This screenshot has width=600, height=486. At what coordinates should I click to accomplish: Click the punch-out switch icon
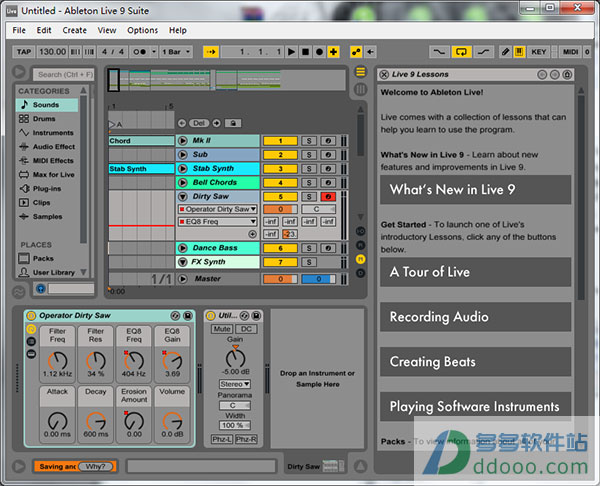[x=484, y=52]
